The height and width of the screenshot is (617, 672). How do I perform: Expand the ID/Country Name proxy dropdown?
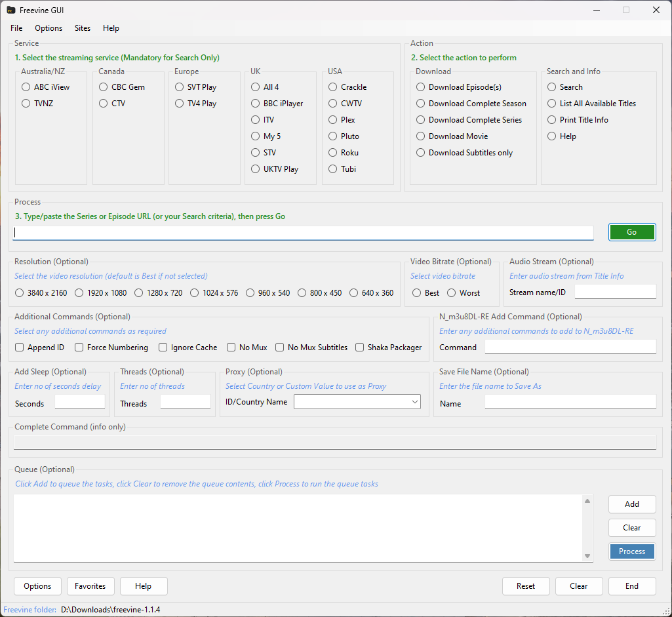pos(414,402)
